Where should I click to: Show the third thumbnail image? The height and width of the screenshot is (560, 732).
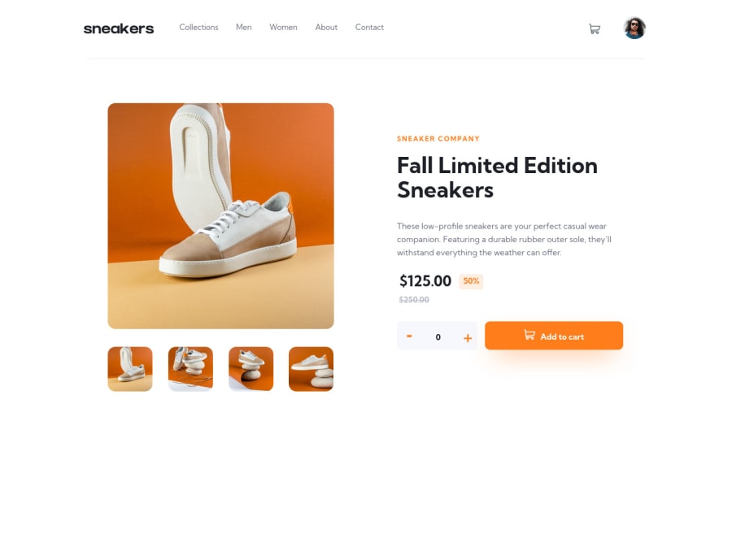pyautogui.click(x=251, y=369)
